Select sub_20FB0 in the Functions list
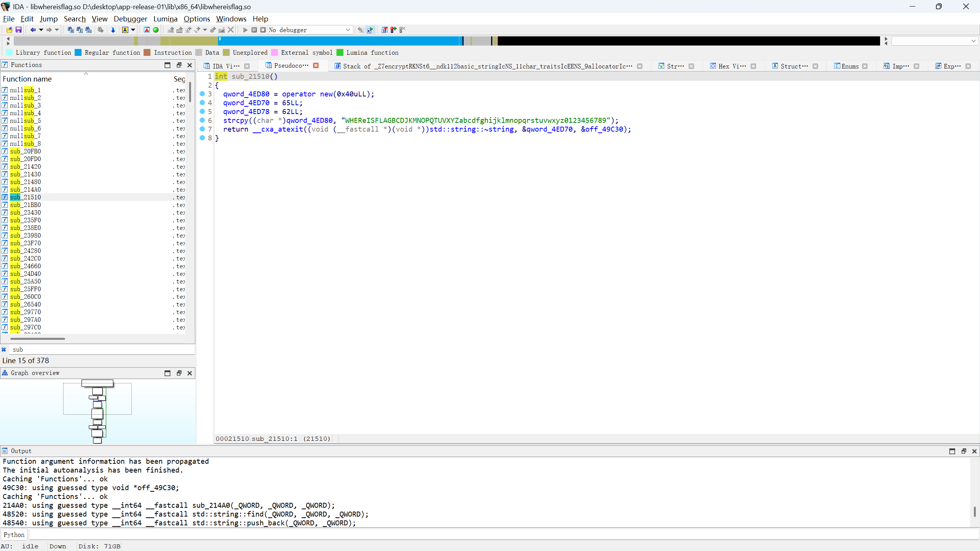Screen dimensions: 980x551 (x=25, y=151)
